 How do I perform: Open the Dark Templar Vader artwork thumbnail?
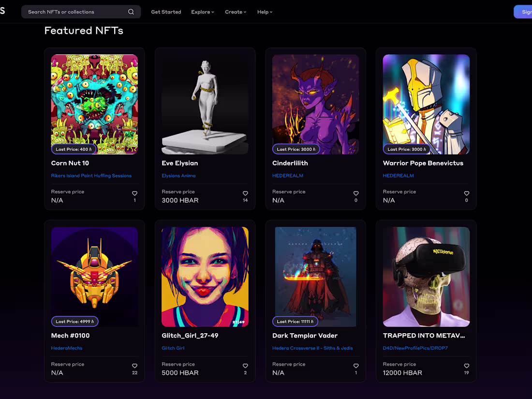tap(315, 277)
